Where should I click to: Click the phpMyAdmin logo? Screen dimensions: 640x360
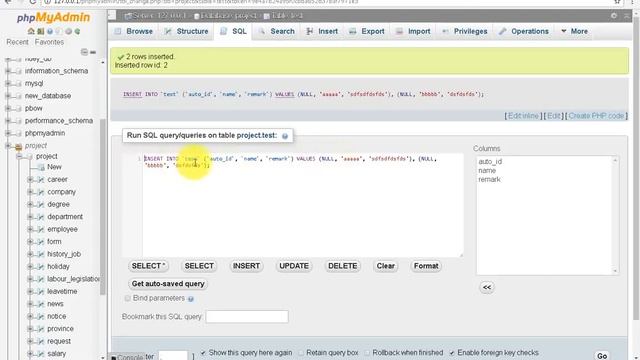click(x=53, y=18)
